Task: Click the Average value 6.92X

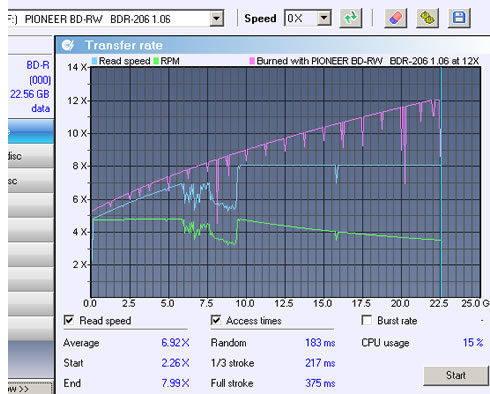Action: click(x=175, y=343)
